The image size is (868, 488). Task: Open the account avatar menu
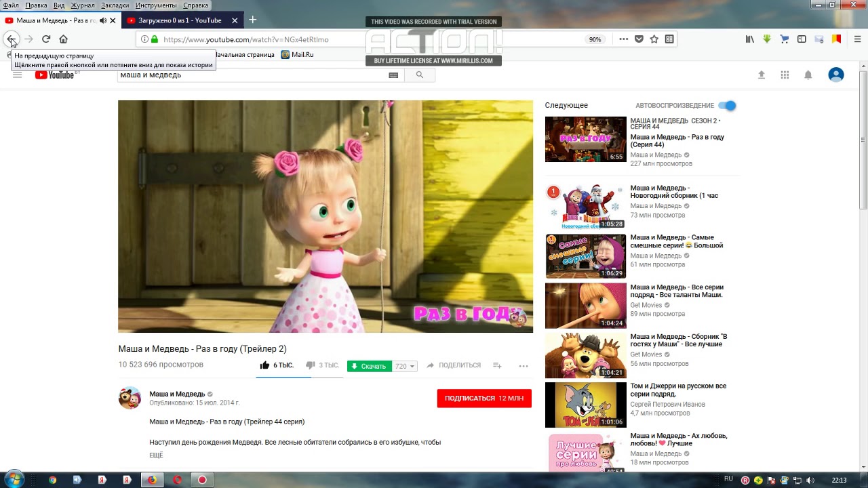(836, 75)
